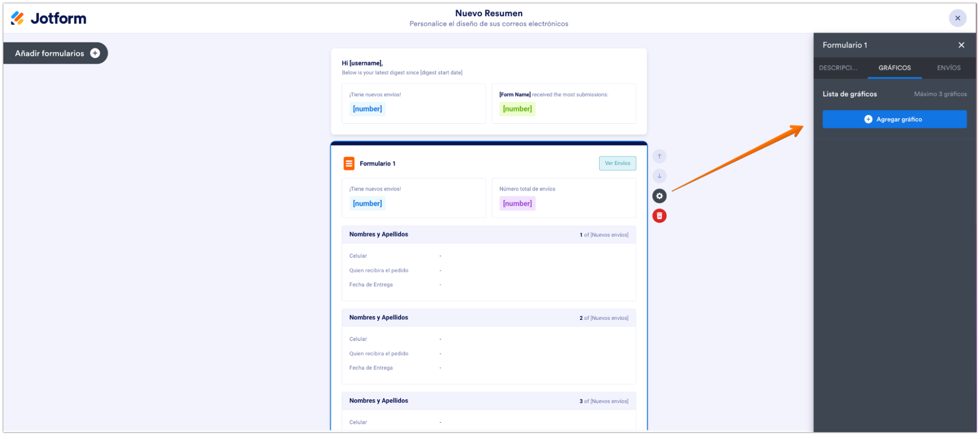Click the Lista de gráficos heading
The image size is (980, 436).
click(850, 94)
